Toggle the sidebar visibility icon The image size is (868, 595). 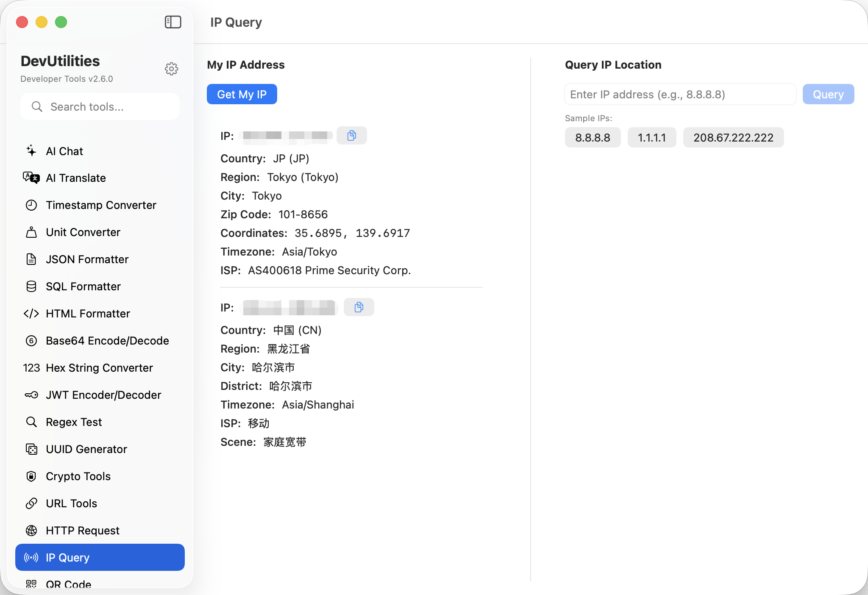click(173, 22)
